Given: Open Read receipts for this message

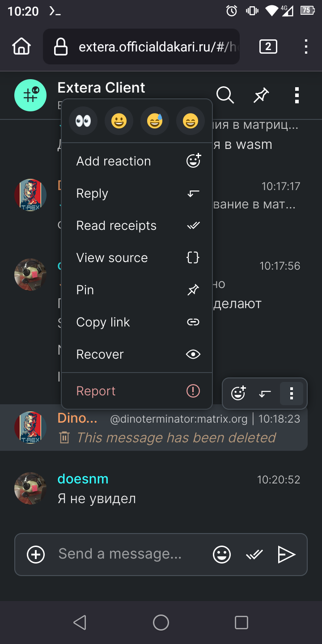Looking at the screenshot, I should coord(137,225).
